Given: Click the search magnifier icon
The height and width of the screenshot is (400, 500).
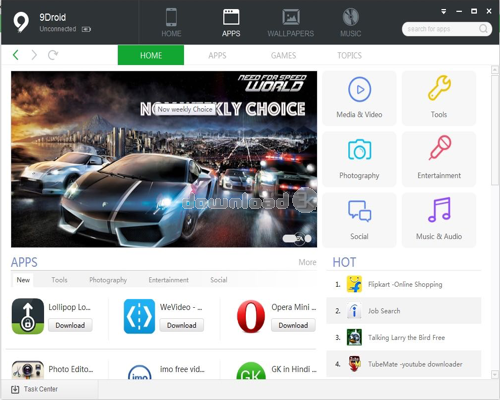Looking at the screenshot, I should [x=483, y=29].
